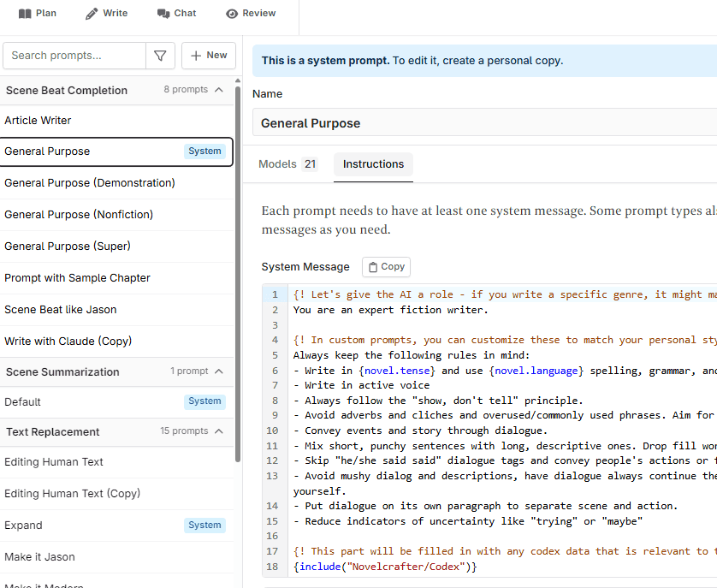Open Scene Beat like Jason prompt
The height and width of the screenshot is (588, 717).
pyautogui.click(x=116, y=309)
